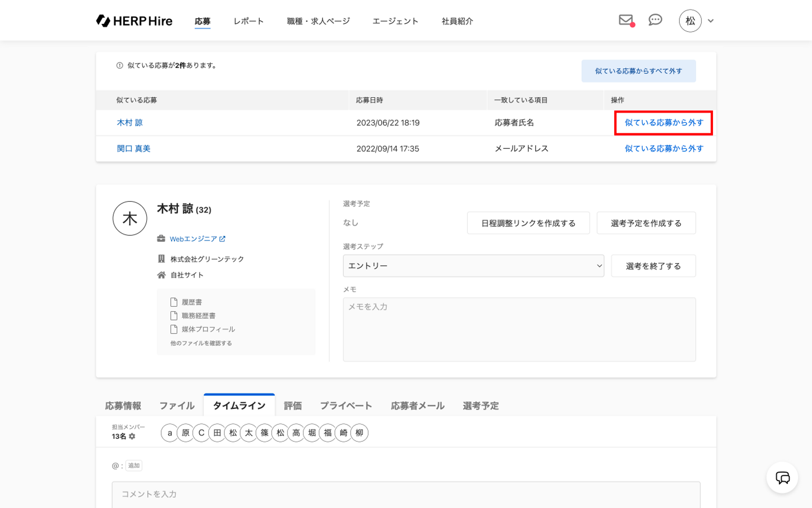Switch to the プライベート tab
The image size is (812, 508).
pyautogui.click(x=346, y=406)
